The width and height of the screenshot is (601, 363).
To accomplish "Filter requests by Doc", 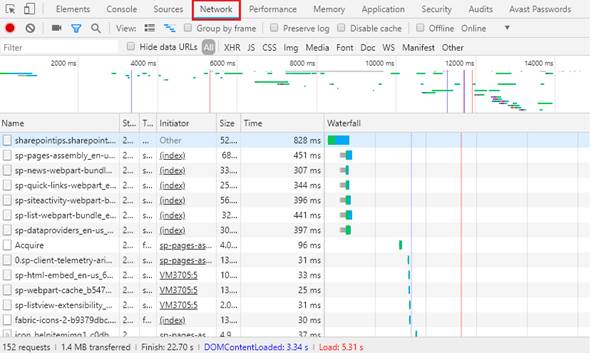I will pos(368,48).
